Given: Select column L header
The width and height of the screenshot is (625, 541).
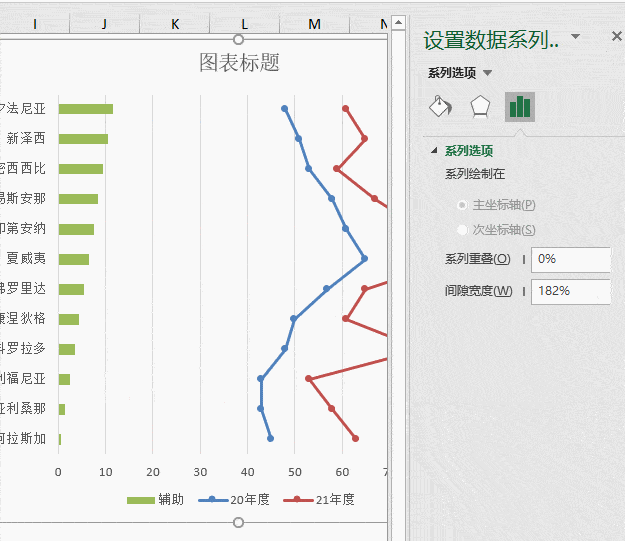Looking at the screenshot, I should (244, 24).
